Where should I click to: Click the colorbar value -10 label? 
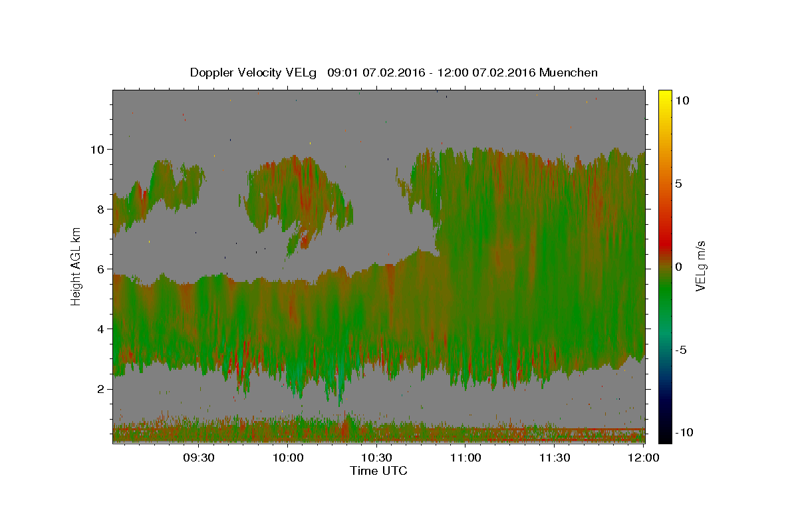pyautogui.click(x=685, y=432)
